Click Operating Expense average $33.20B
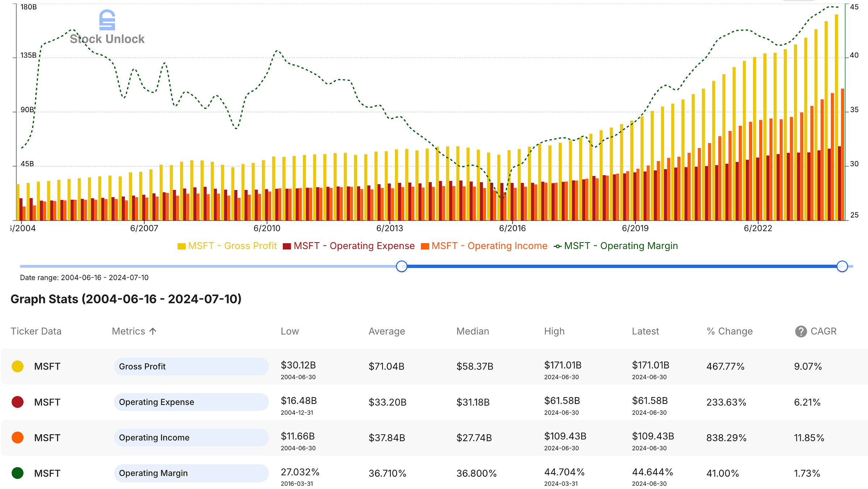The width and height of the screenshot is (868, 489). (387, 402)
